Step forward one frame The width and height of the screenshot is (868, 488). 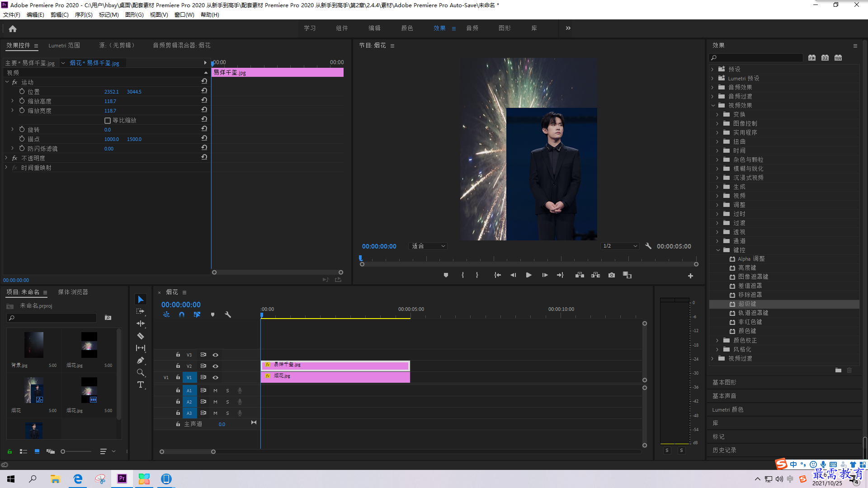545,275
